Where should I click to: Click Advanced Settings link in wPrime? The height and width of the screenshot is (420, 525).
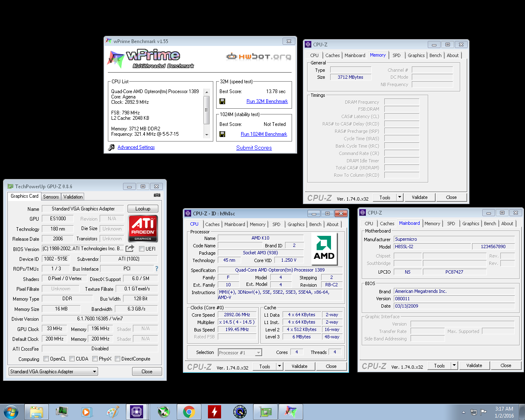136,147
